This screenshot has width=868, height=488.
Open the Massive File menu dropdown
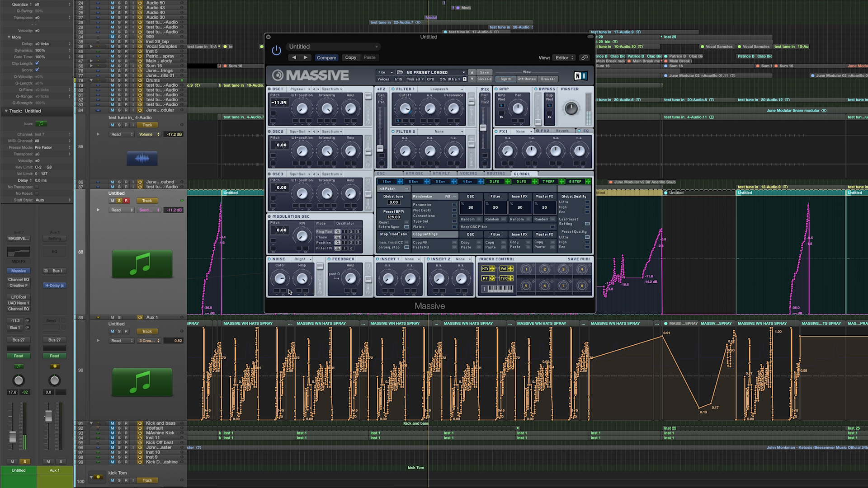pyautogui.click(x=386, y=72)
